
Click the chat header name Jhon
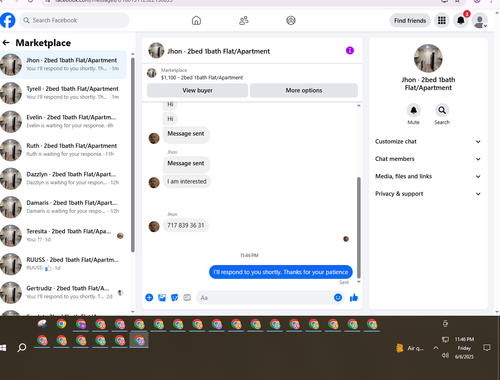click(219, 51)
